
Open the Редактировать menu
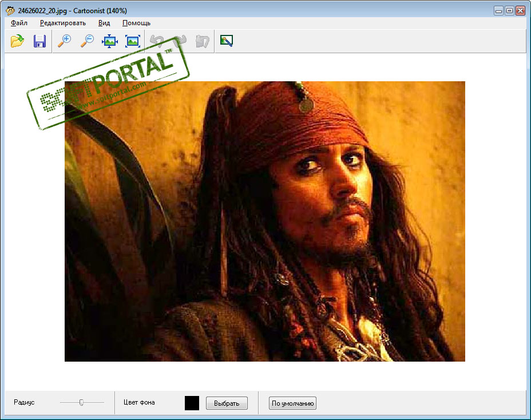[62, 23]
